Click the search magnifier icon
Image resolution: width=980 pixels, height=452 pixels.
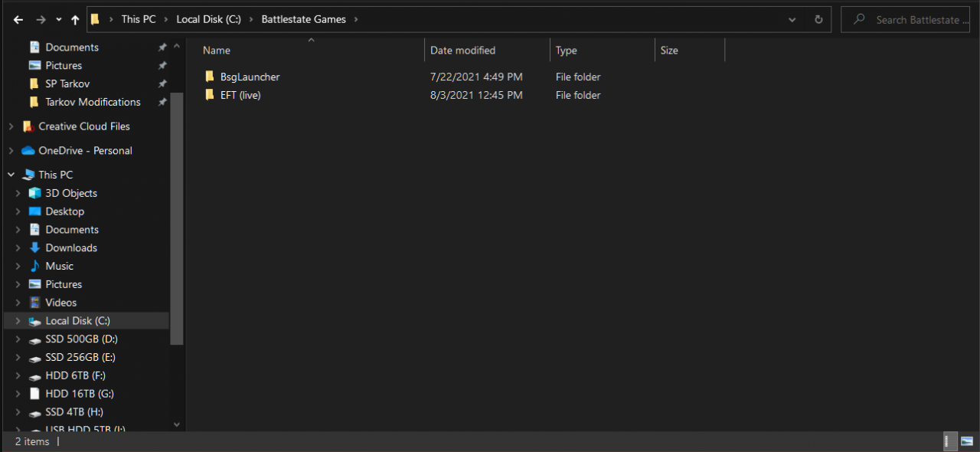pos(859,20)
